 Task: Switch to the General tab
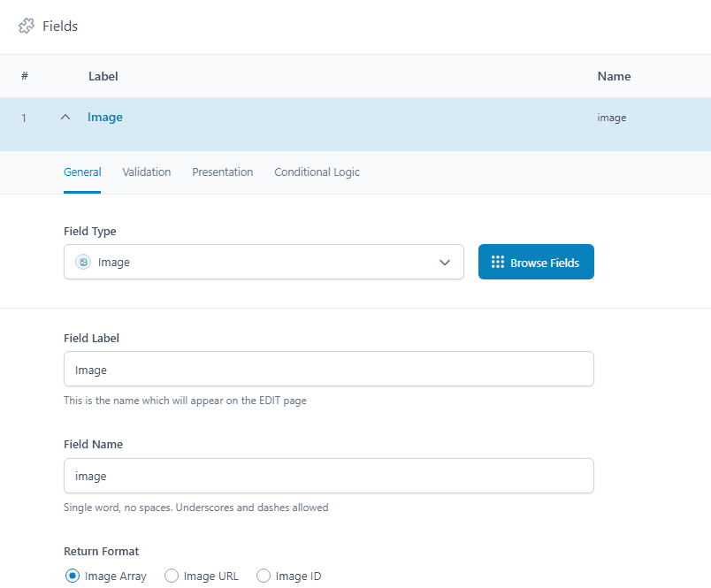pyautogui.click(x=82, y=172)
